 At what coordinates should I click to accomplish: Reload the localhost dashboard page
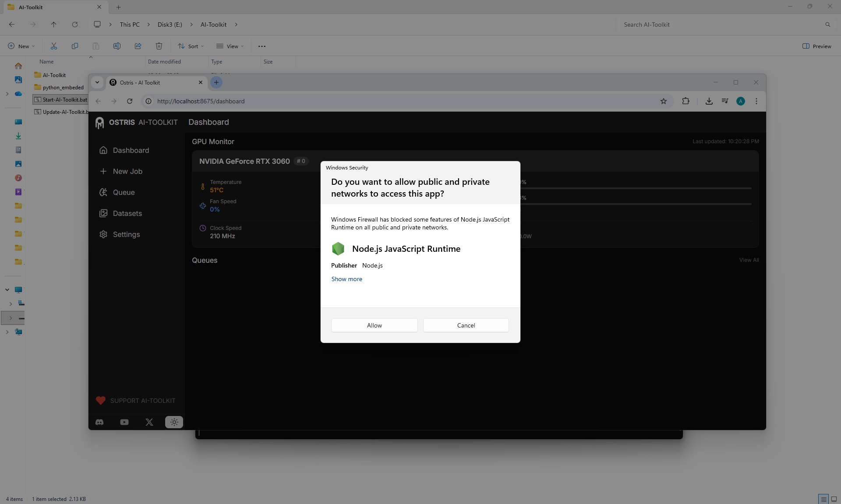pyautogui.click(x=130, y=101)
